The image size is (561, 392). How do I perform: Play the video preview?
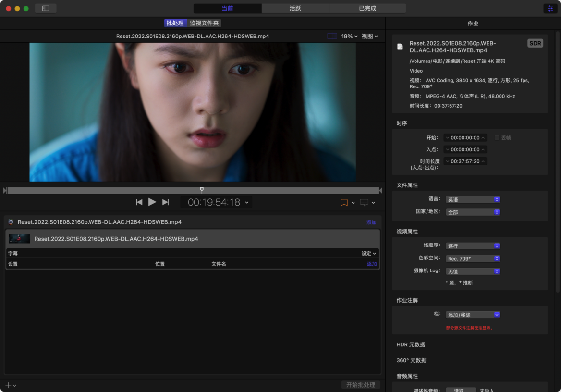pos(152,202)
